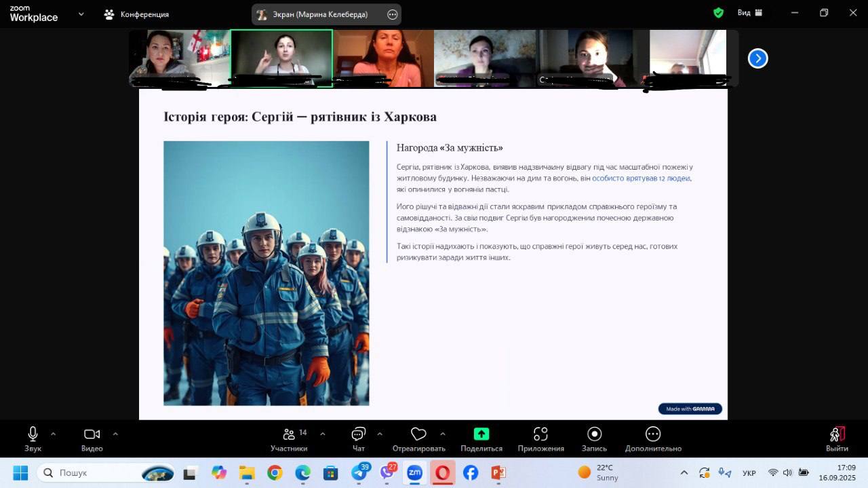Click the React heart icon

[418, 434]
